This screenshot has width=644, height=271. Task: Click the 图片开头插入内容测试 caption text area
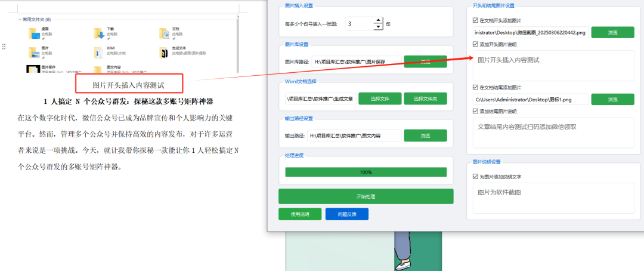[553, 66]
